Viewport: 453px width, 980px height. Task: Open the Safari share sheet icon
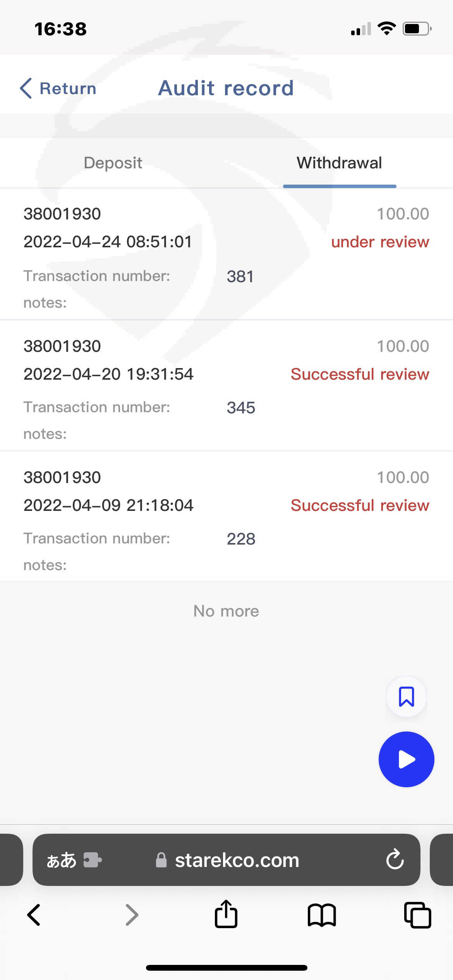(x=226, y=914)
